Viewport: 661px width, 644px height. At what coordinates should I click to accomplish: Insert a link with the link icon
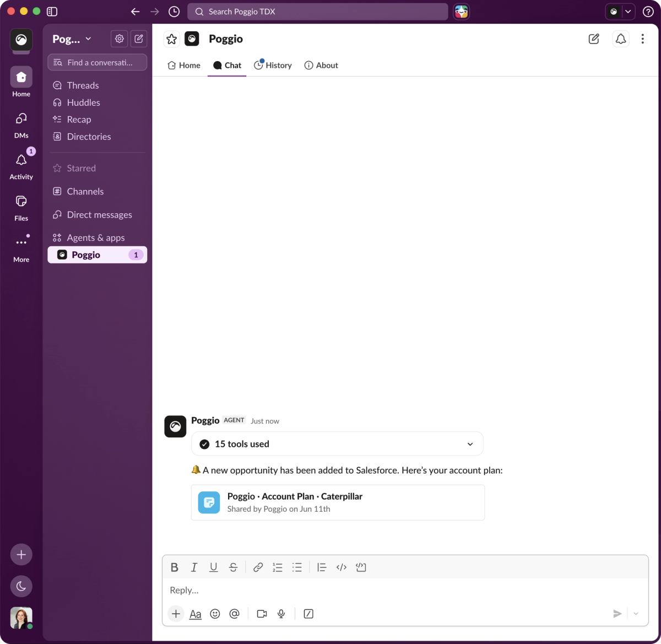[x=258, y=567]
